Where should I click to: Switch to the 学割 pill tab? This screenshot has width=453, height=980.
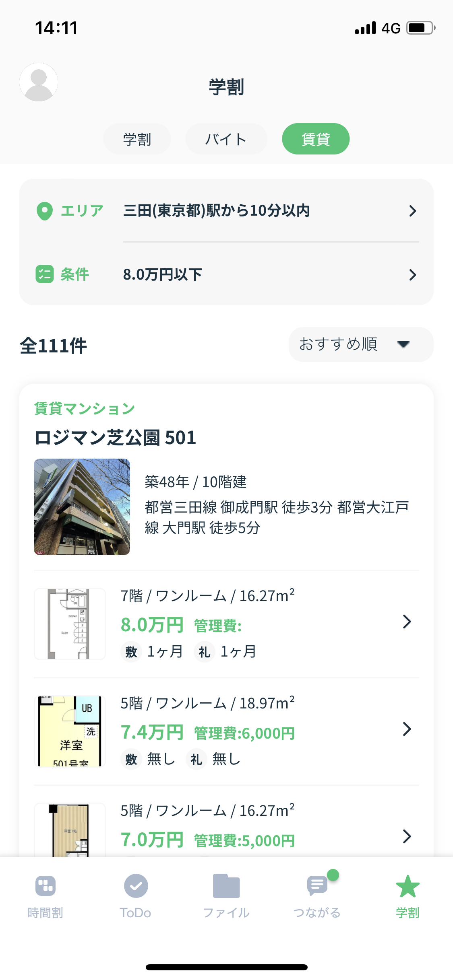point(137,139)
